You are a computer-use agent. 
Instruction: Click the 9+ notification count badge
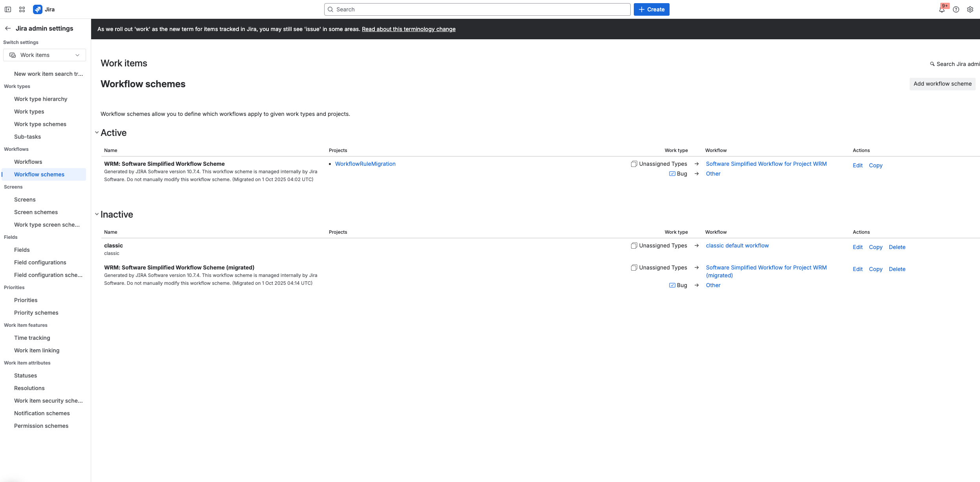945,5
